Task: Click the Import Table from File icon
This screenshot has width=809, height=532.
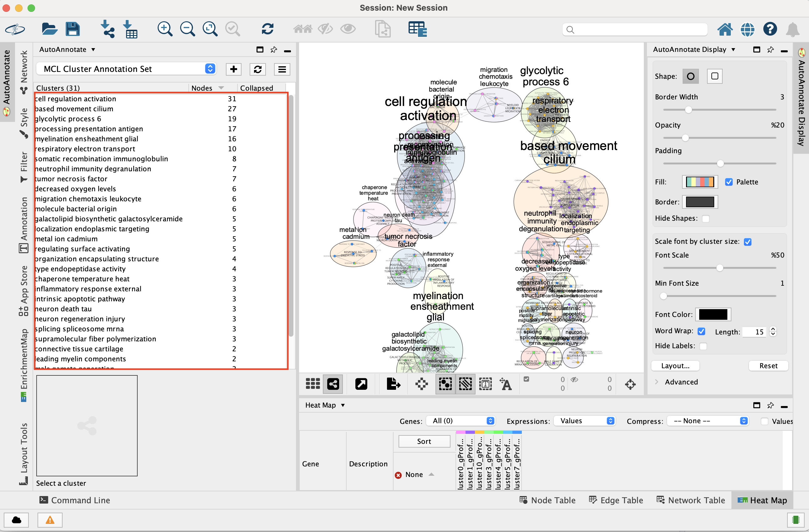Action: tap(130, 29)
